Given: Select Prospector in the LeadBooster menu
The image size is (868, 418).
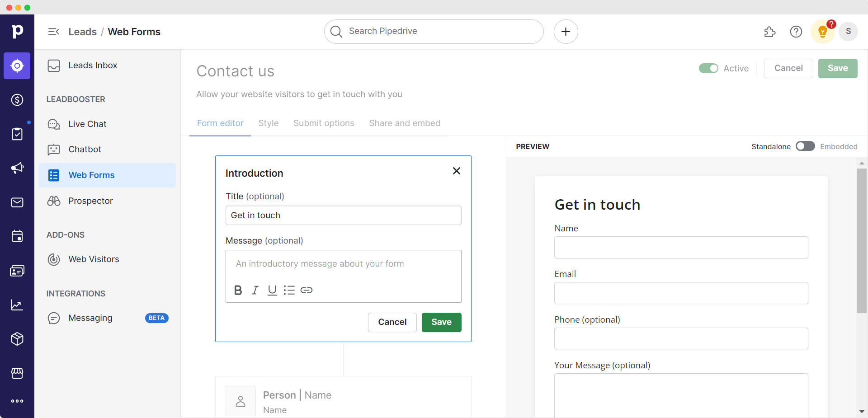Looking at the screenshot, I should point(90,201).
